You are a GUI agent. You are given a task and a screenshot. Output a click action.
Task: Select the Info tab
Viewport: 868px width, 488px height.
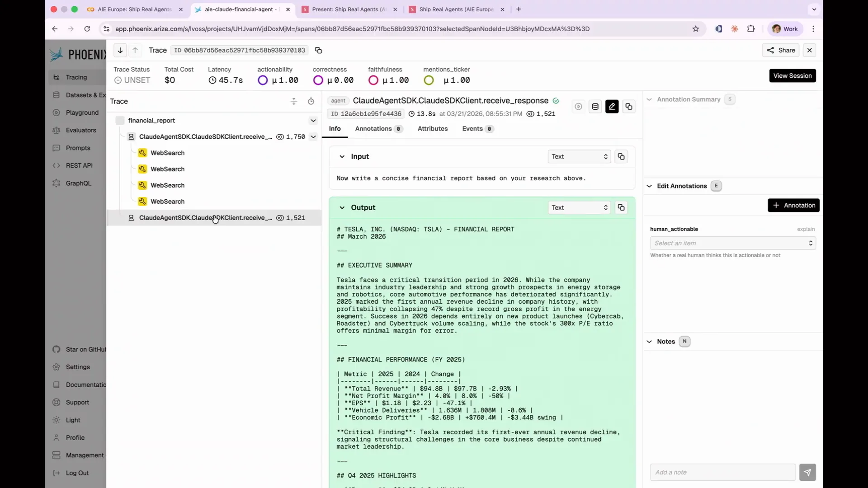[x=335, y=129]
